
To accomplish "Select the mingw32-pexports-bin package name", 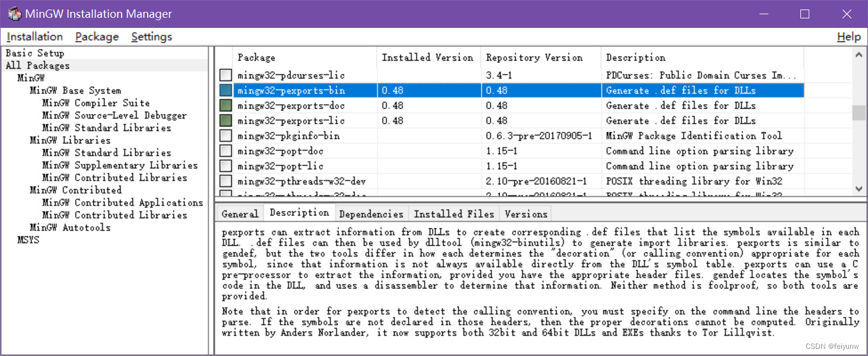I will point(291,91).
